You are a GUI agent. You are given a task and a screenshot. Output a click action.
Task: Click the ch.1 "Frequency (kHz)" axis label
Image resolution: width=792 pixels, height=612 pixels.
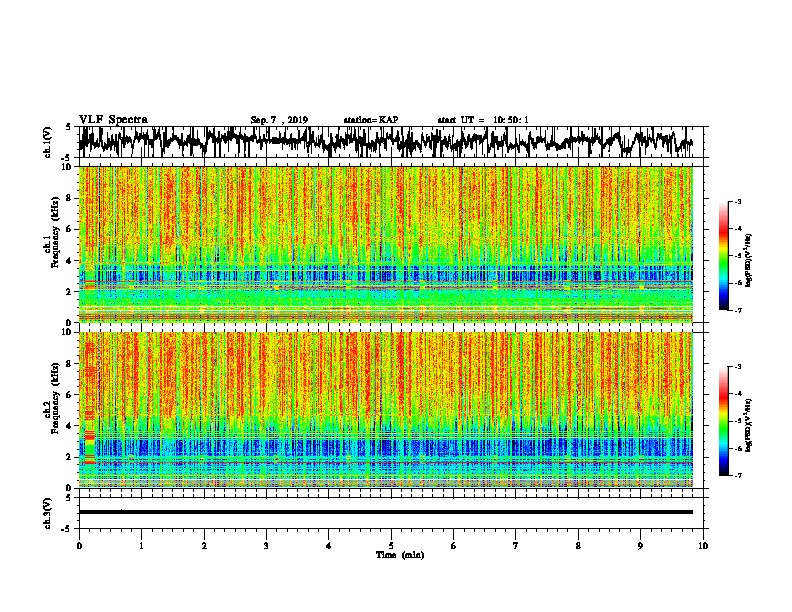click(x=55, y=232)
